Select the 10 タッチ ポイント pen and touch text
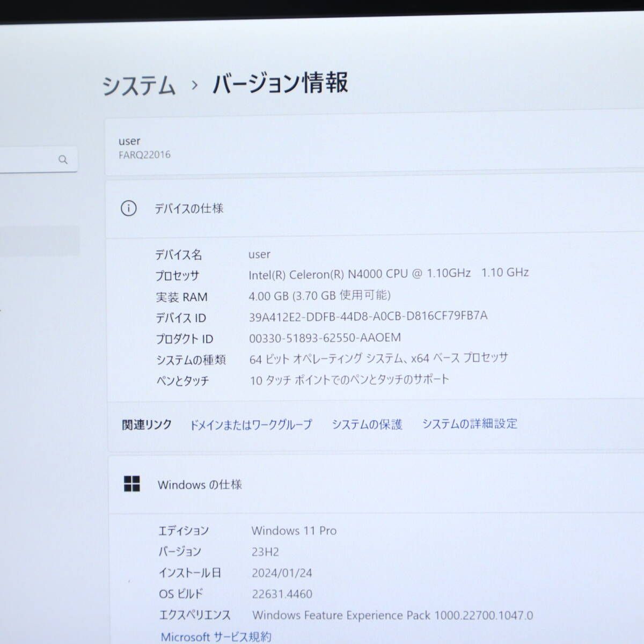Screen dimensions: 644x644 coord(349,380)
